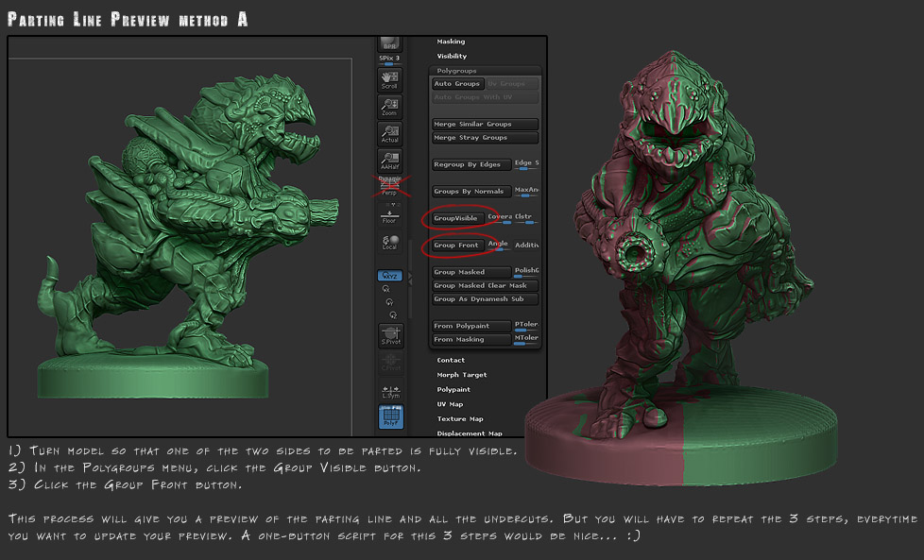Adjust the PTolerance slider
This screenshot has height=560, width=924.
click(526, 326)
